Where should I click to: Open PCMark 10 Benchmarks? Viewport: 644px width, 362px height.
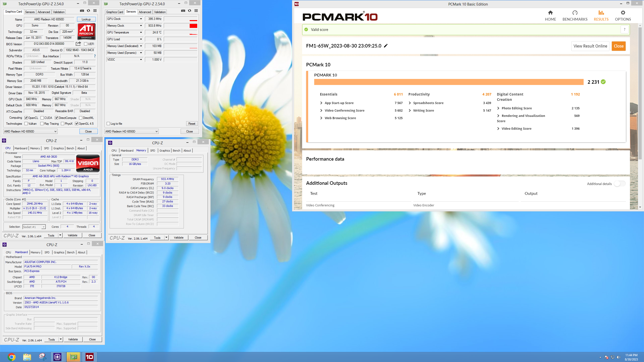[575, 16]
